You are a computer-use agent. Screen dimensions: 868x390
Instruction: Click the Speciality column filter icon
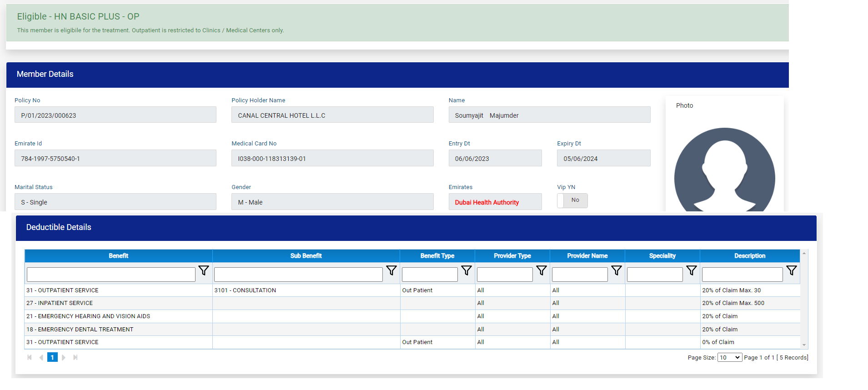point(691,270)
